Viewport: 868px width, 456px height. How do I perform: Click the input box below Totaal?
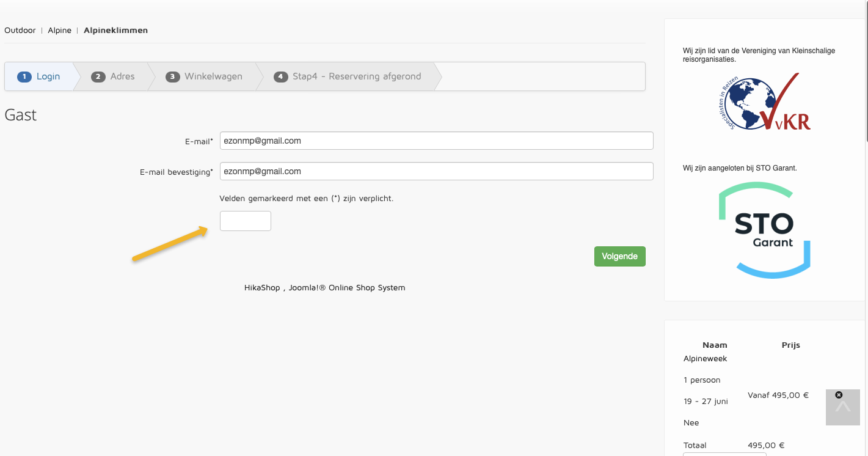(724, 454)
